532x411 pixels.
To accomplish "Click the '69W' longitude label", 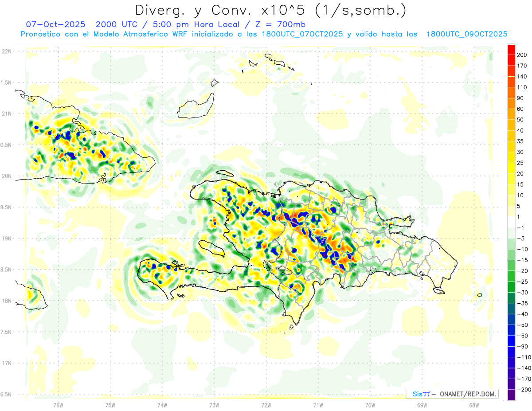I will 422,405.
